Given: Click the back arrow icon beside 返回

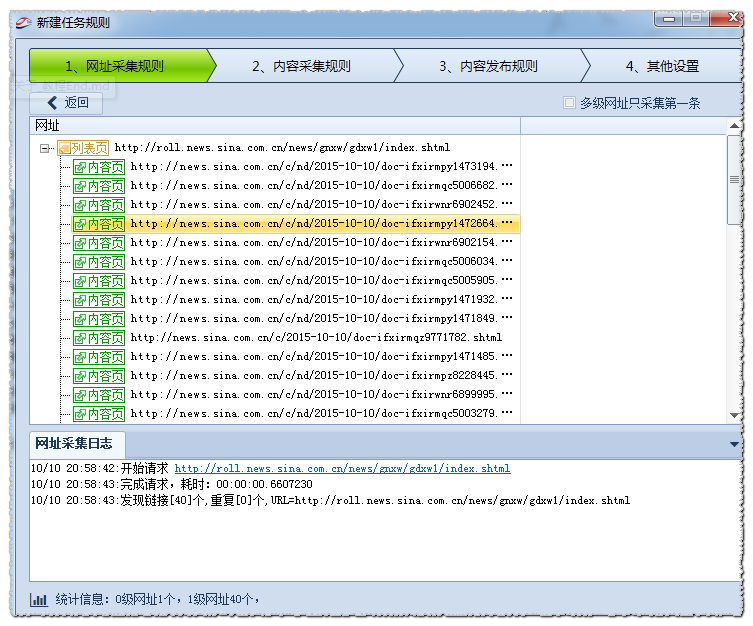Looking at the screenshot, I should coord(53,103).
